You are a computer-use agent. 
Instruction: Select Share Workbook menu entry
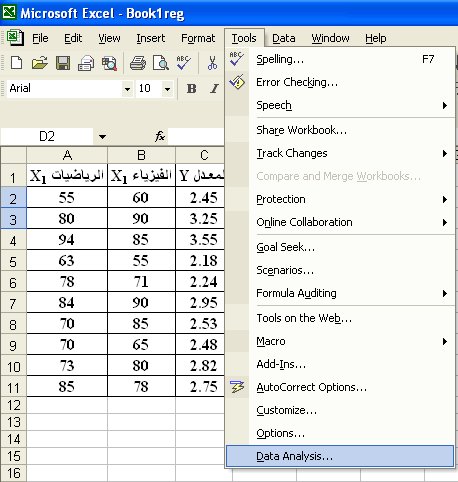coord(340,130)
